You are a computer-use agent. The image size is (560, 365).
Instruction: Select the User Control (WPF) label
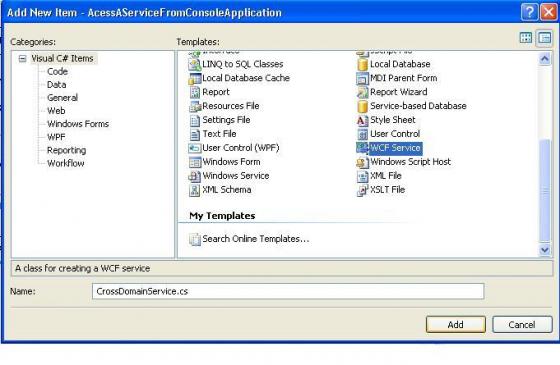241,148
